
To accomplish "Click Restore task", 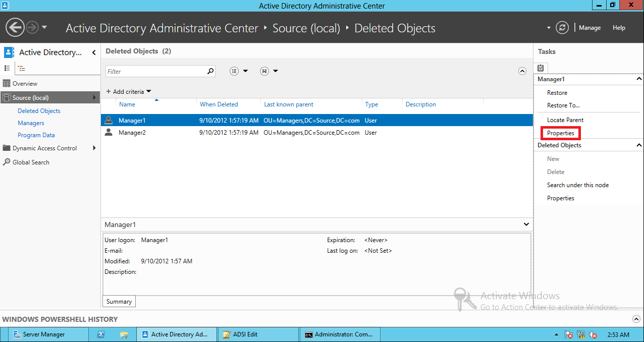I will 557,93.
